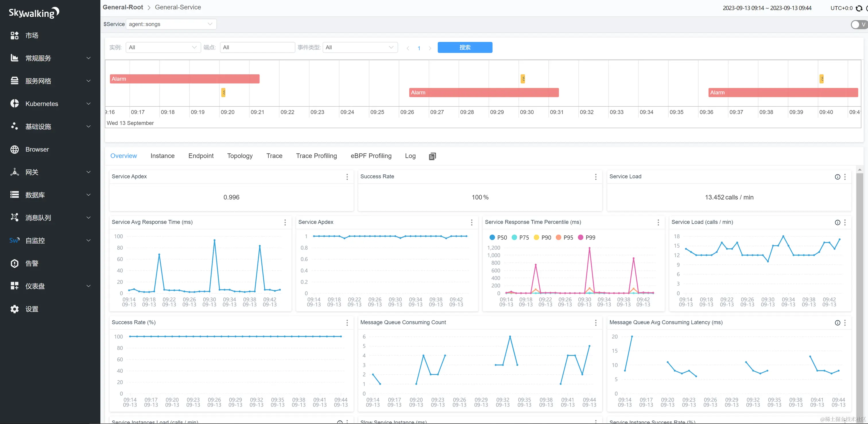Click the 设置 settings gear icon
The image size is (868, 424).
14,309
